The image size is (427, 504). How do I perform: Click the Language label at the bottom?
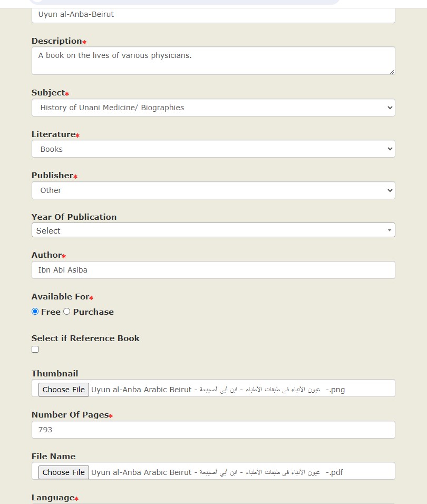pyautogui.click(x=53, y=498)
